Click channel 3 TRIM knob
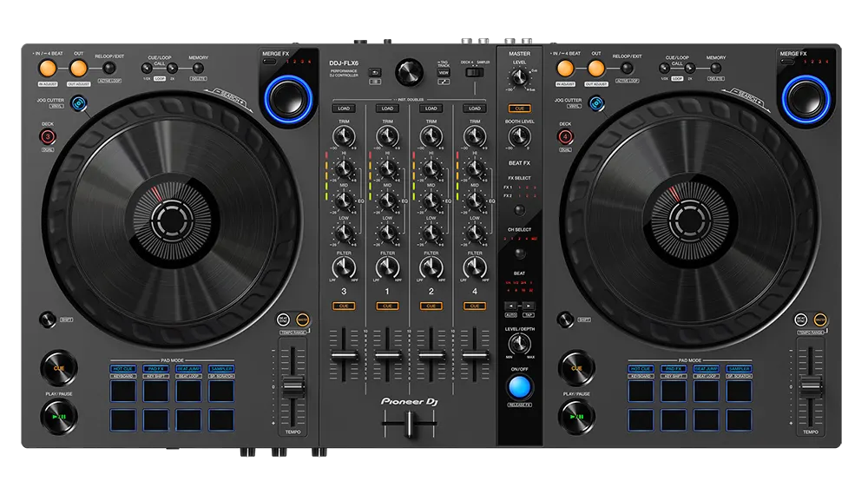The height and width of the screenshot is (494, 868). pos(344,136)
